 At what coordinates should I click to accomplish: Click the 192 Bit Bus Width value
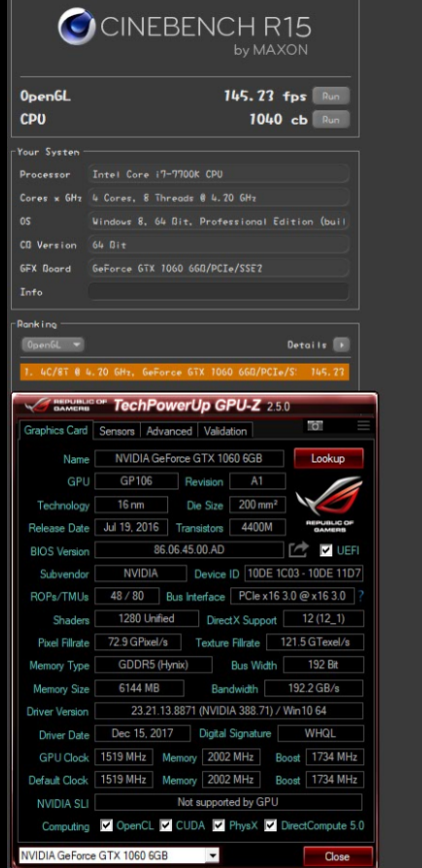(x=323, y=665)
